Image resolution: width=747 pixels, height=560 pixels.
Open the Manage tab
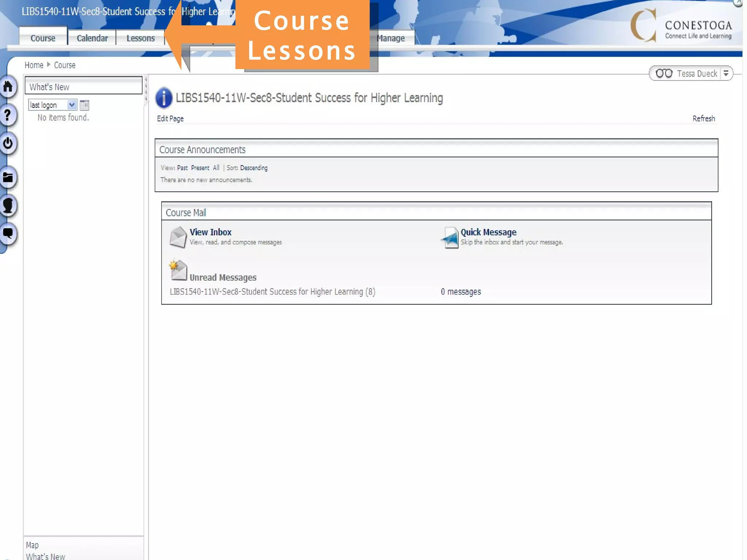tap(391, 38)
